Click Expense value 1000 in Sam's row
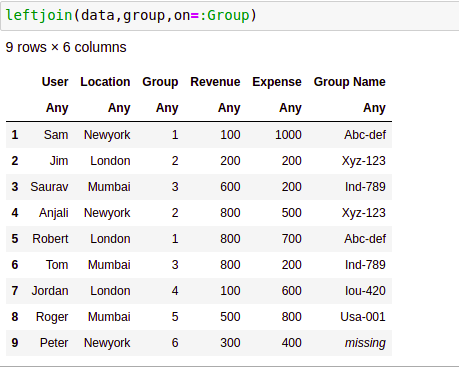Image resolution: width=459 pixels, height=367 pixels. point(288,135)
